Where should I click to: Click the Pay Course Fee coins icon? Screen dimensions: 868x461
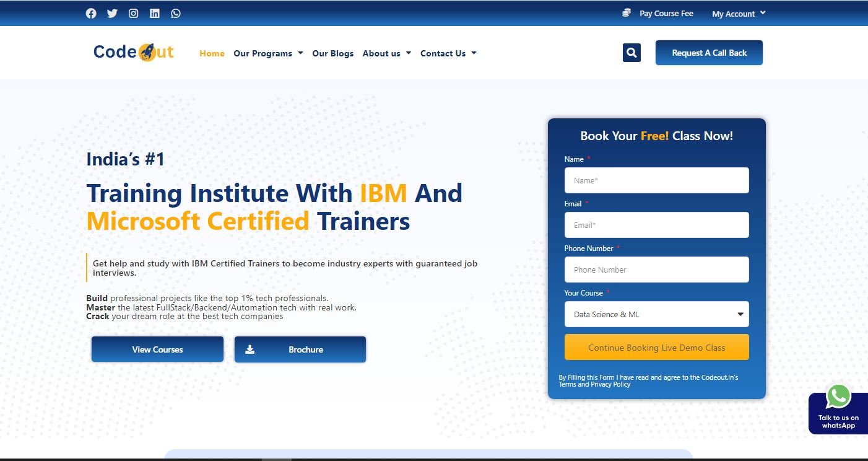(x=627, y=13)
